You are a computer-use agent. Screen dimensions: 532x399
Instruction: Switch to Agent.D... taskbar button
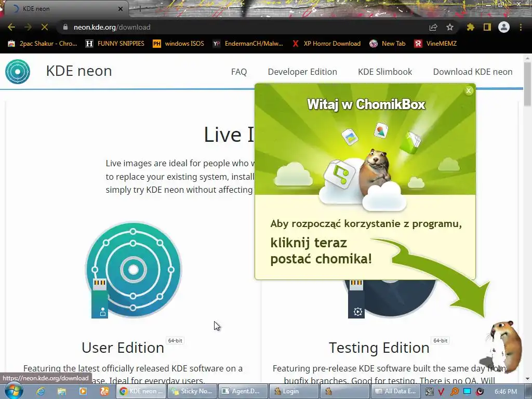[243, 391]
